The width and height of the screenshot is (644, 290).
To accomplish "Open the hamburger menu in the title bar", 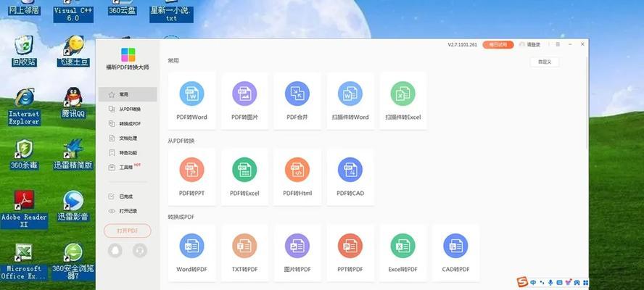I will [x=558, y=44].
